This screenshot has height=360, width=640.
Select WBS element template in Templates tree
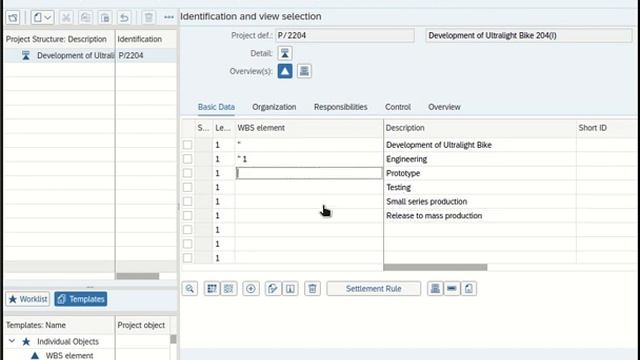pyautogui.click(x=69, y=356)
